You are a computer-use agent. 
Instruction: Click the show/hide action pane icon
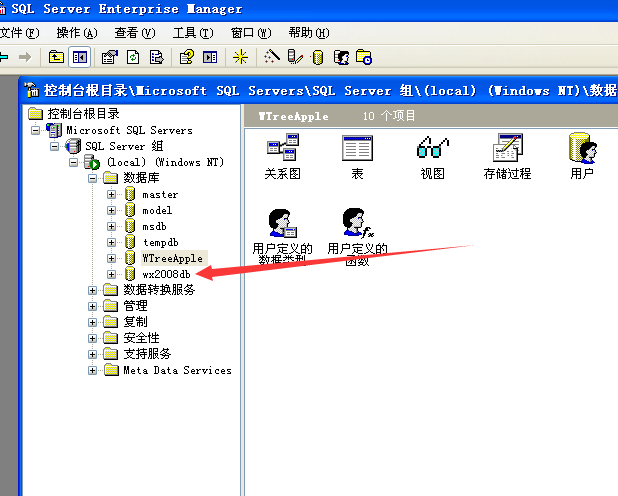click(x=210, y=57)
